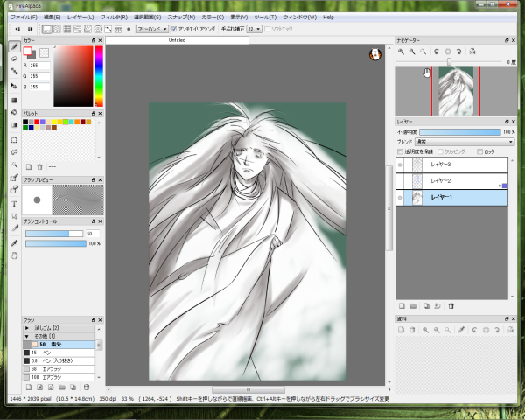Duplicate the layer in the Layer panel
The image size is (525, 420).
pos(426,306)
